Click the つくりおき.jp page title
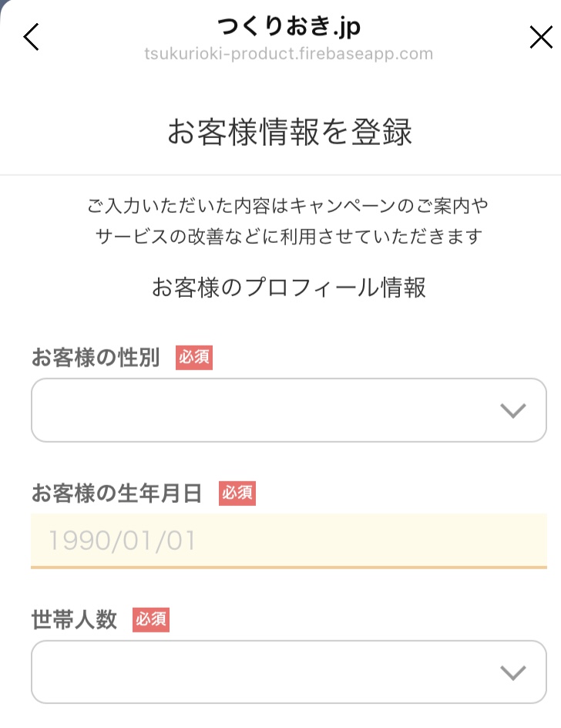This screenshot has height=728, width=561. coord(289,26)
